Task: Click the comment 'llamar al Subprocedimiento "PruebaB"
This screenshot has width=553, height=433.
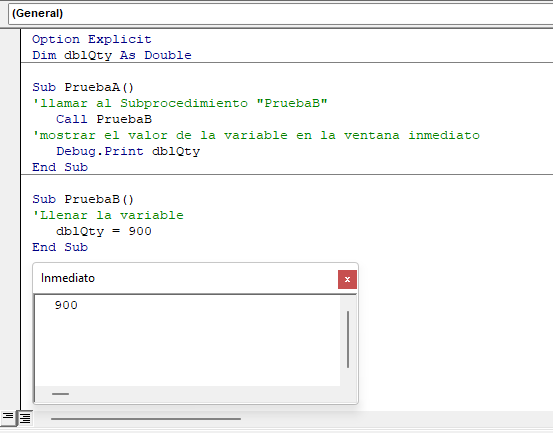Action: point(180,103)
